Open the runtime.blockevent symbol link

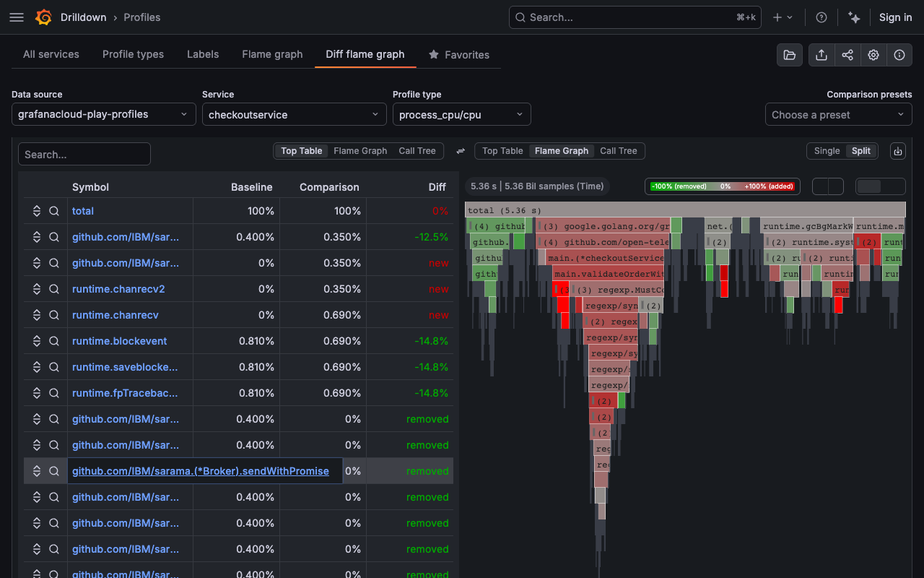(x=120, y=341)
